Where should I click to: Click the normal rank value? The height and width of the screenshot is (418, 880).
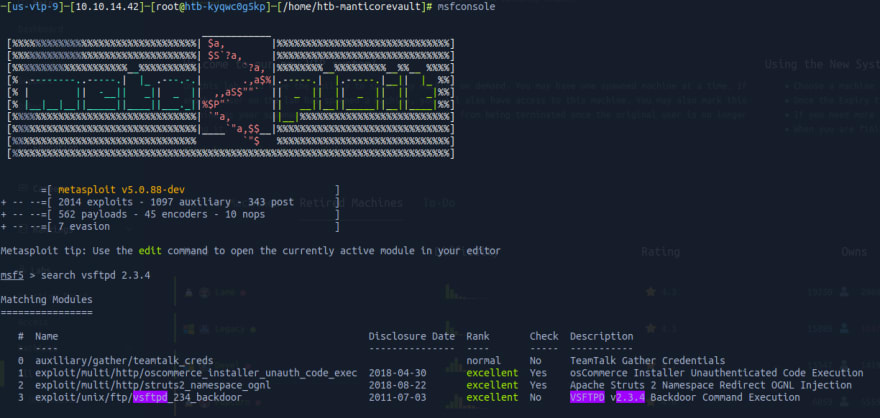(483, 360)
